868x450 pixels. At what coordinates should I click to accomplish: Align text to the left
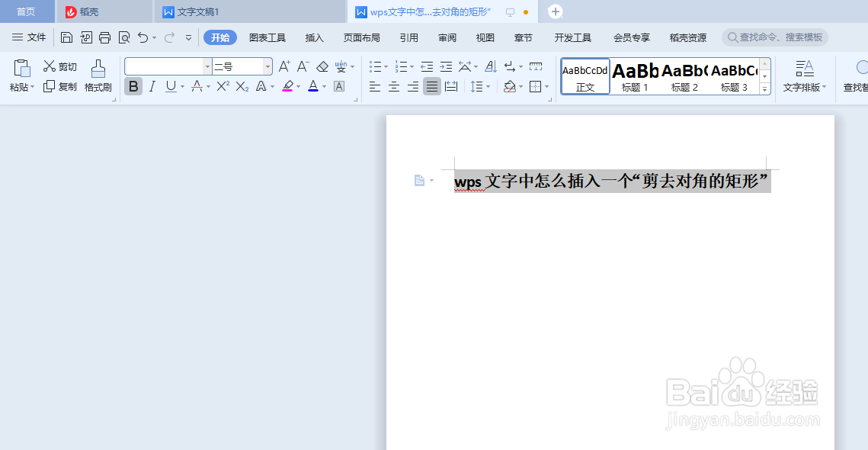pyautogui.click(x=375, y=86)
